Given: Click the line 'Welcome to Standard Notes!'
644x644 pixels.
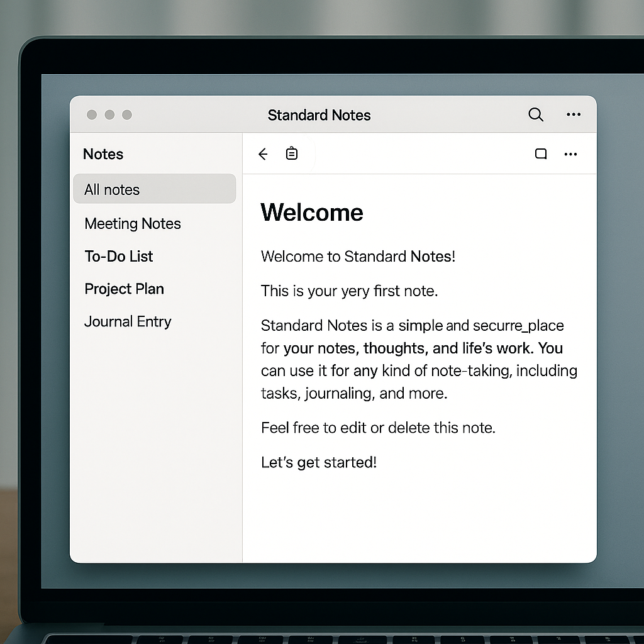Looking at the screenshot, I should tap(358, 257).
